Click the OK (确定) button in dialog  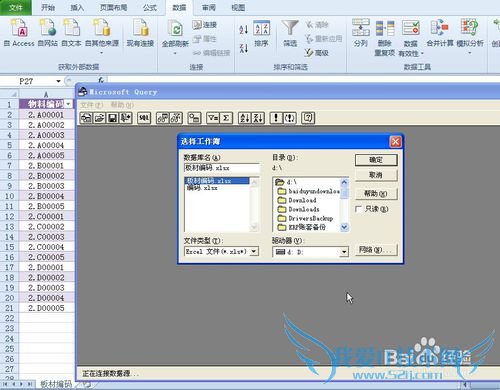[x=376, y=160]
